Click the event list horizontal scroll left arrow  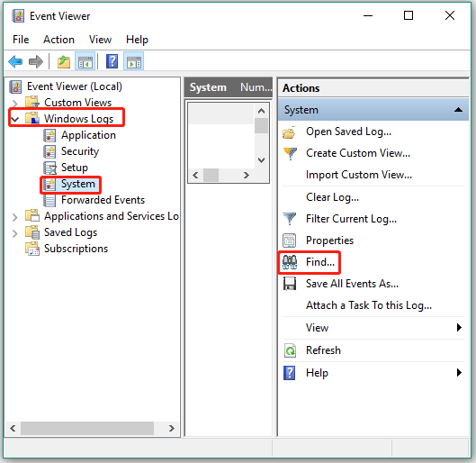point(195,175)
